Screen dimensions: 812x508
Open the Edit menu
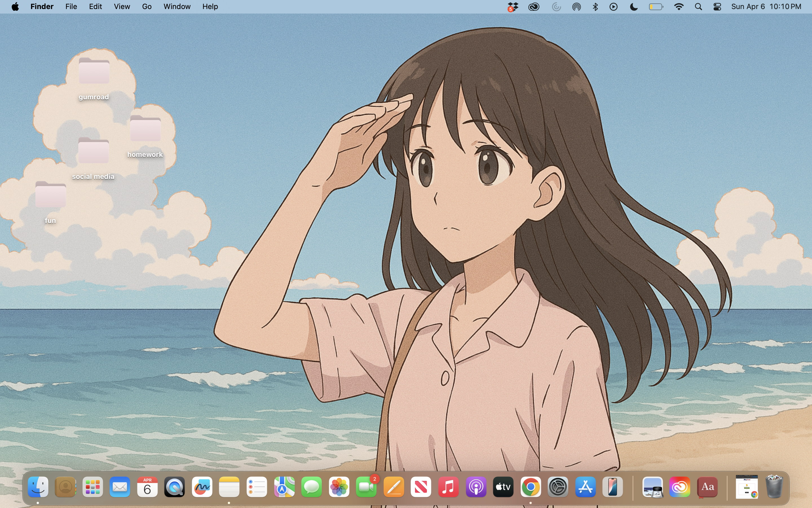[x=96, y=7]
